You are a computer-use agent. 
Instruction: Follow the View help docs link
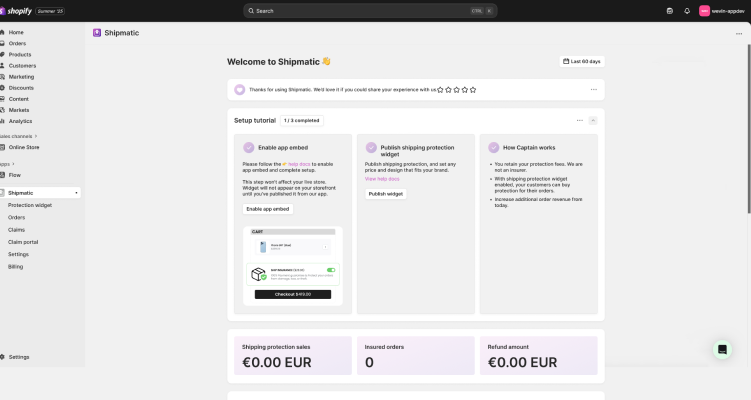point(382,179)
